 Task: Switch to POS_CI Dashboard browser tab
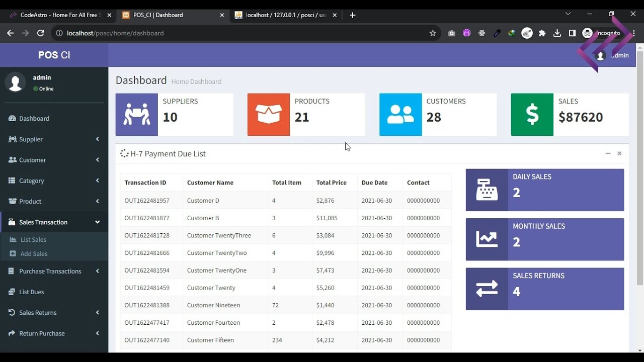pyautogui.click(x=173, y=15)
